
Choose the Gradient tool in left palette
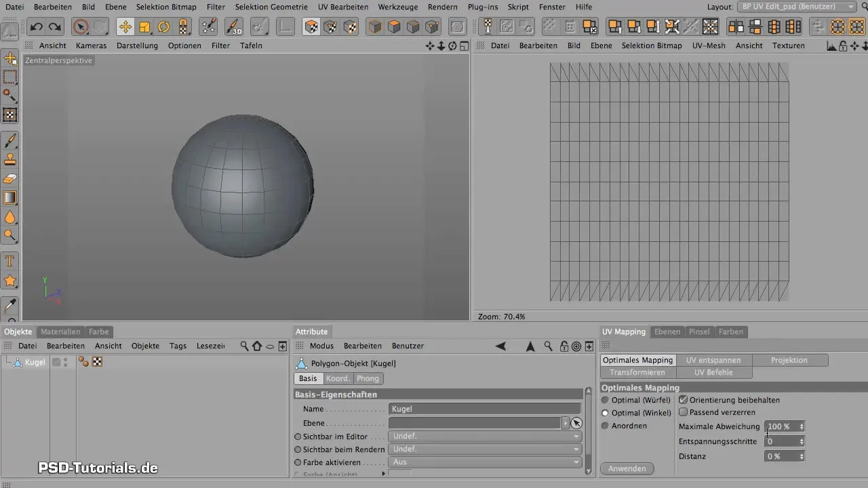(x=10, y=198)
